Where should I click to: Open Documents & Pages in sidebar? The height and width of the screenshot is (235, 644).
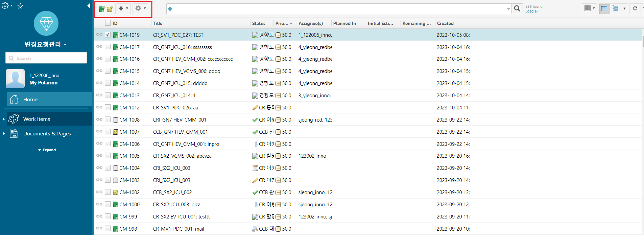[x=47, y=134]
